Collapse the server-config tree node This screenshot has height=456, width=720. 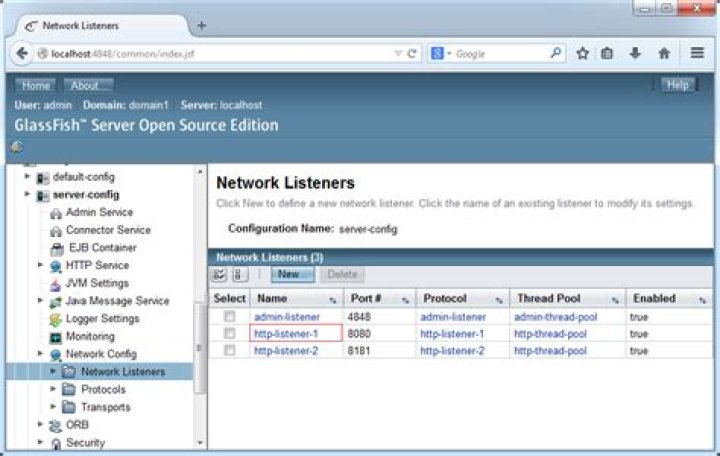[x=27, y=194]
